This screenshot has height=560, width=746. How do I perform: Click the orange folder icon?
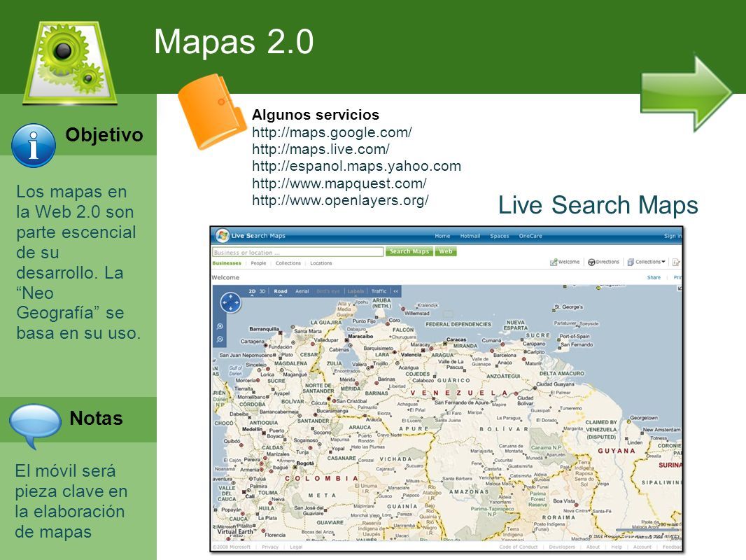tap(212, 111)
